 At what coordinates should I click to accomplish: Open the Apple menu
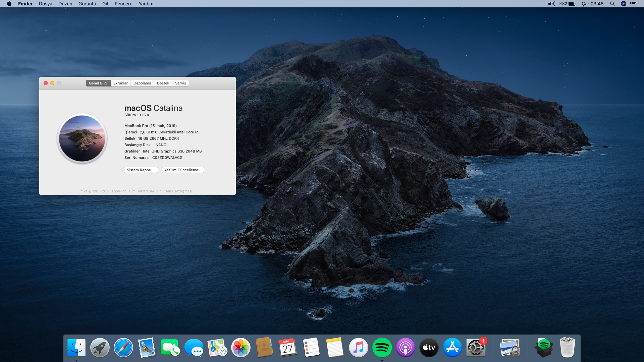[9, 4]
